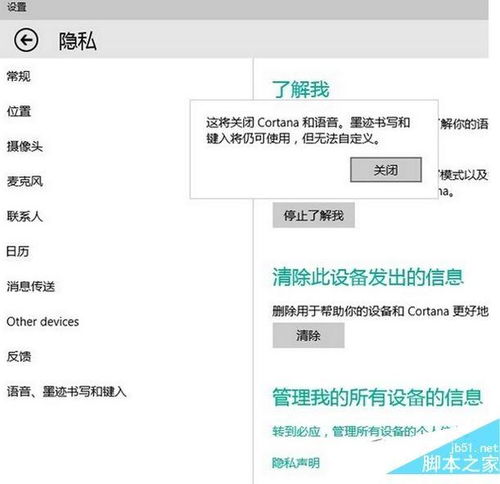Click the 停止了解我 button
The width and height of the screenshot is (500, 484).
(x=313, y=215)
